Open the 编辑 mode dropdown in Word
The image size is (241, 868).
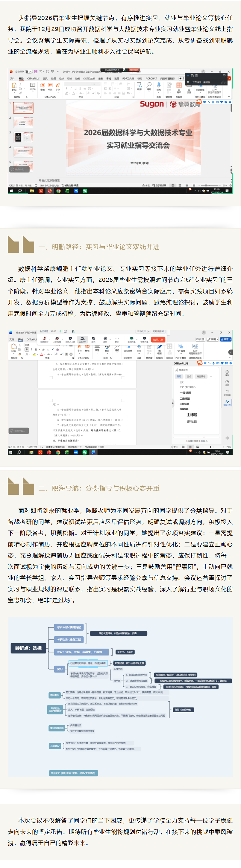point(213,339)
